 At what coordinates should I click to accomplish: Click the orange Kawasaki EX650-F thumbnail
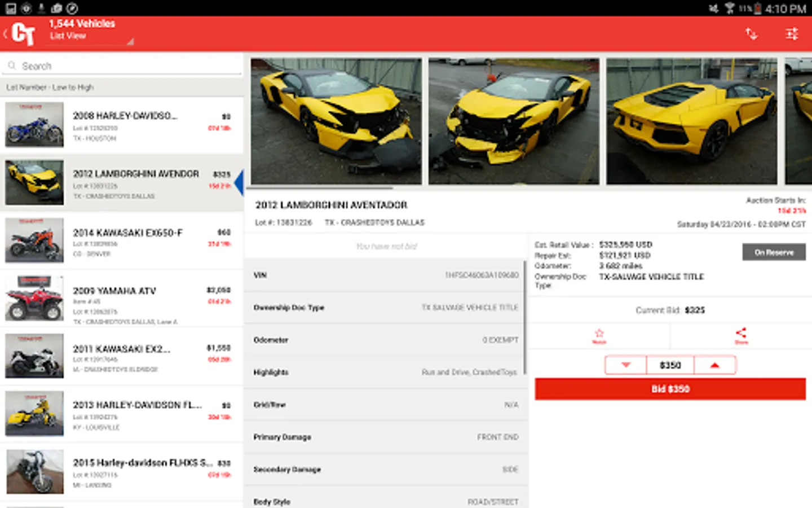click(x=34, y=240)
